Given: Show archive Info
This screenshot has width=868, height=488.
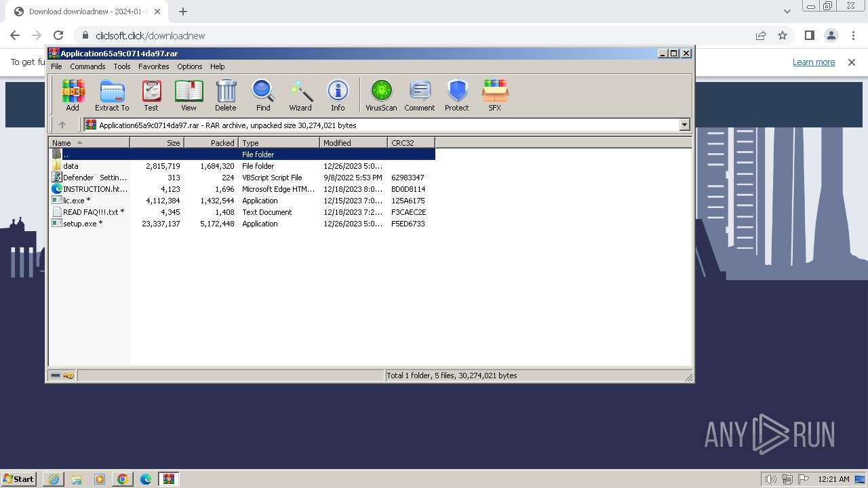Looking at the screenshot, I should click(x=338, y=95).
